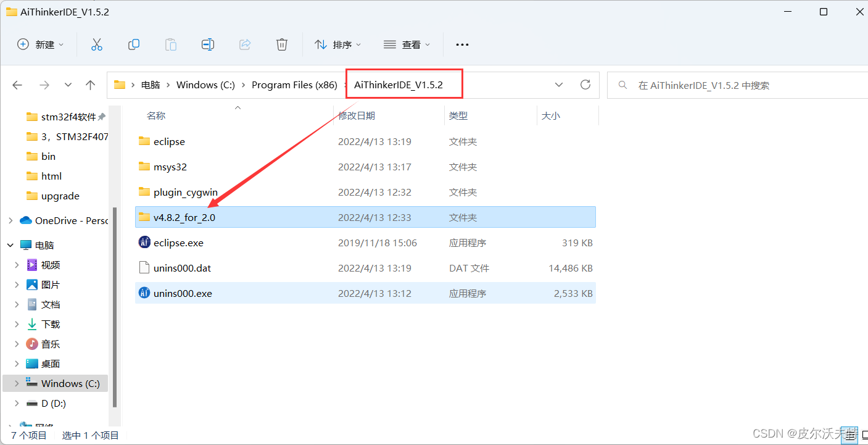Click the Rename icon in toolbar
Image resolution: width=868 pixels, height=445 pixels.
pos(208,44)
